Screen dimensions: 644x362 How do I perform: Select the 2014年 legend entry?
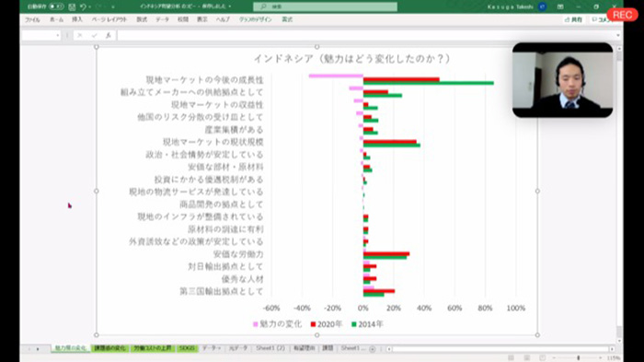[x=367, y=324]
